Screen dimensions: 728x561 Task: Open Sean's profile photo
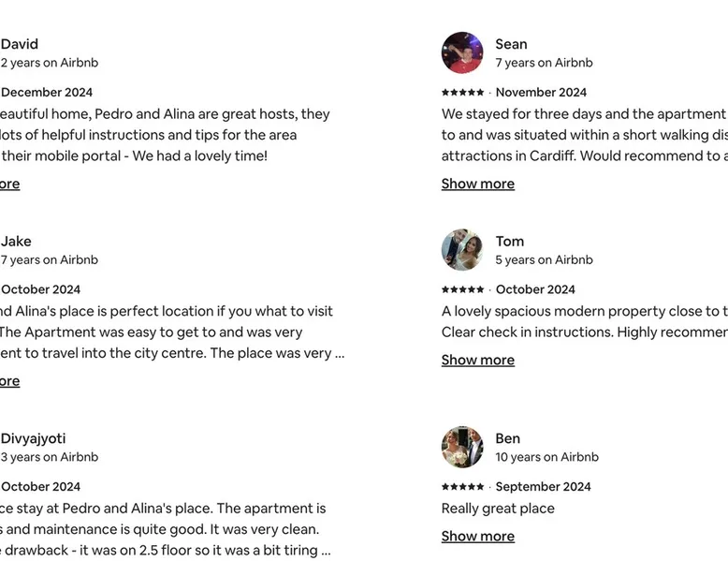462,53
